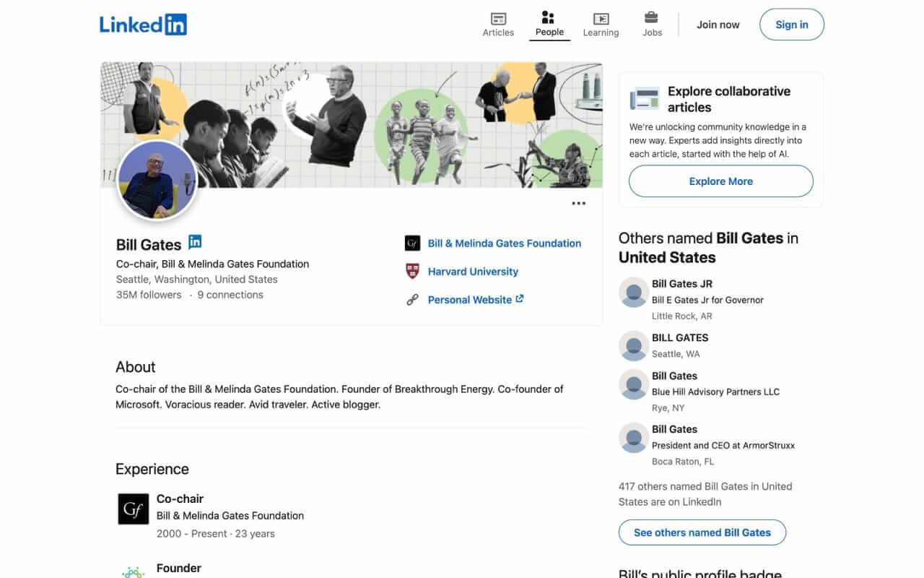Click Bill E Gates Jr for Governor text

point(707,300)
